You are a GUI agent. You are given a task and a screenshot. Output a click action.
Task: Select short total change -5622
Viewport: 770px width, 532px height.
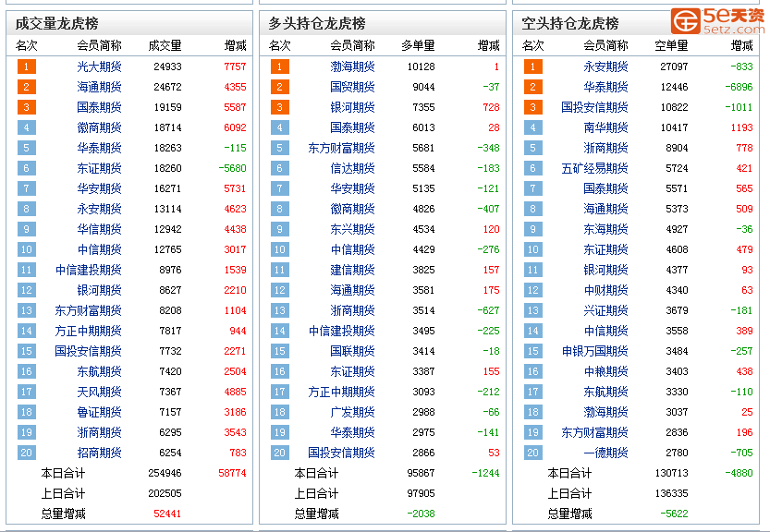(674, 514)
